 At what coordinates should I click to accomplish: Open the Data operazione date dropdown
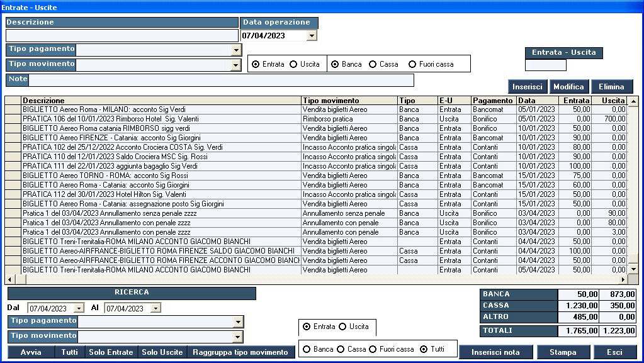(x=312, y=36)
